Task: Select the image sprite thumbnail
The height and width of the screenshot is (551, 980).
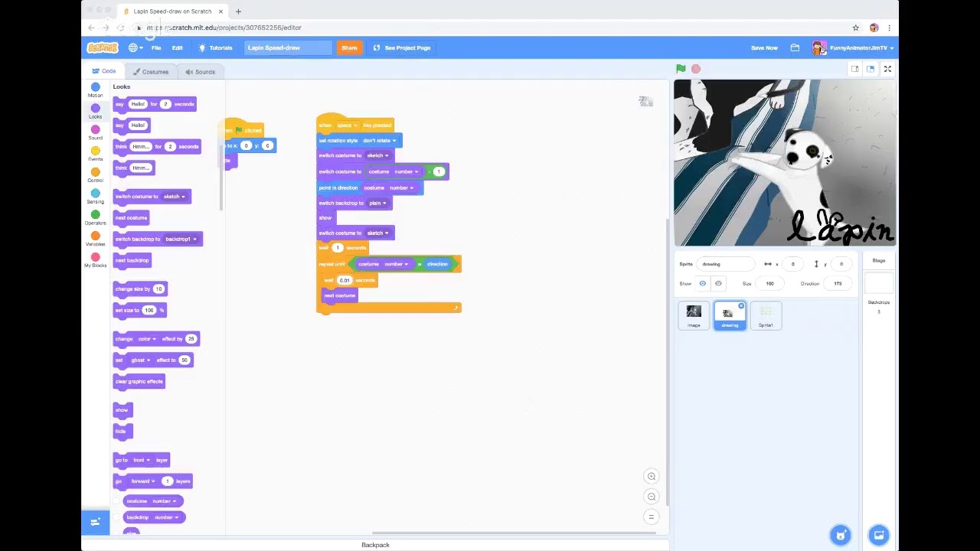Action: coord(694,315)
